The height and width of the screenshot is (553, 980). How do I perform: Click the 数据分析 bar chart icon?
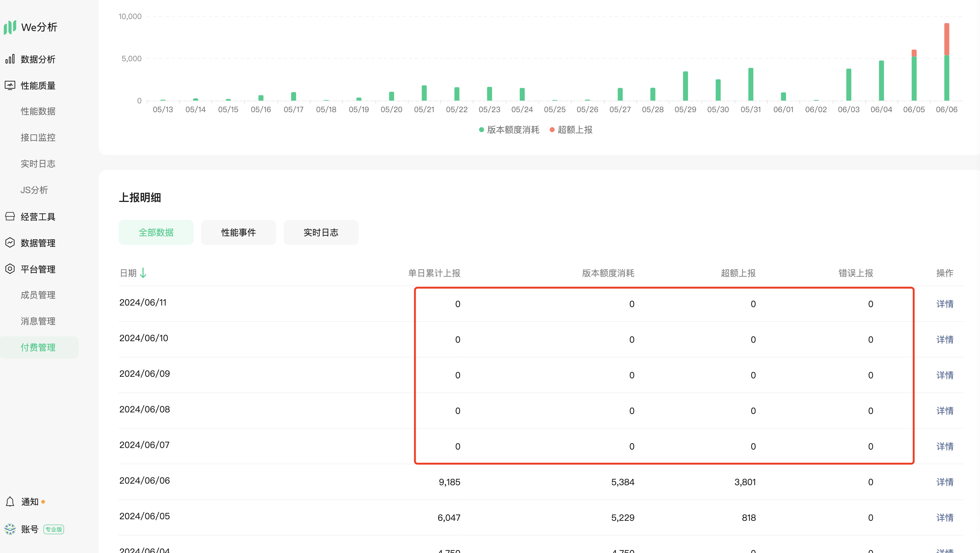[x=10, y=59]
